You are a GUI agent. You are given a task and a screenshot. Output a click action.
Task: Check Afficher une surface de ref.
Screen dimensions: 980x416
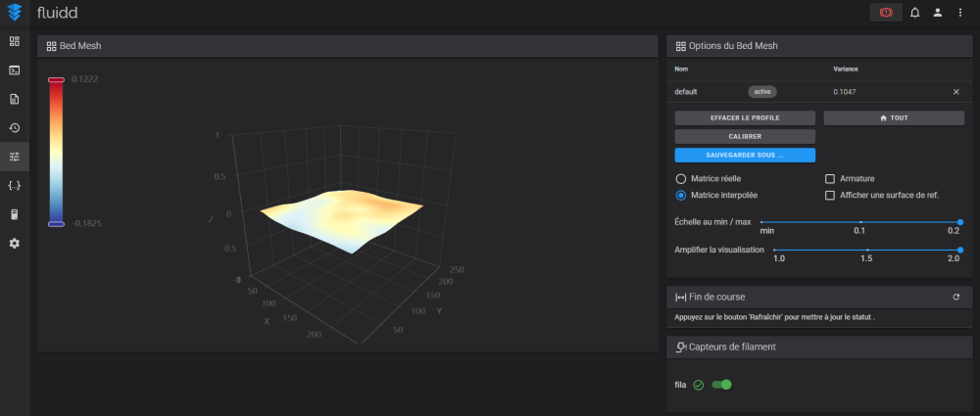tap(830, 195)
